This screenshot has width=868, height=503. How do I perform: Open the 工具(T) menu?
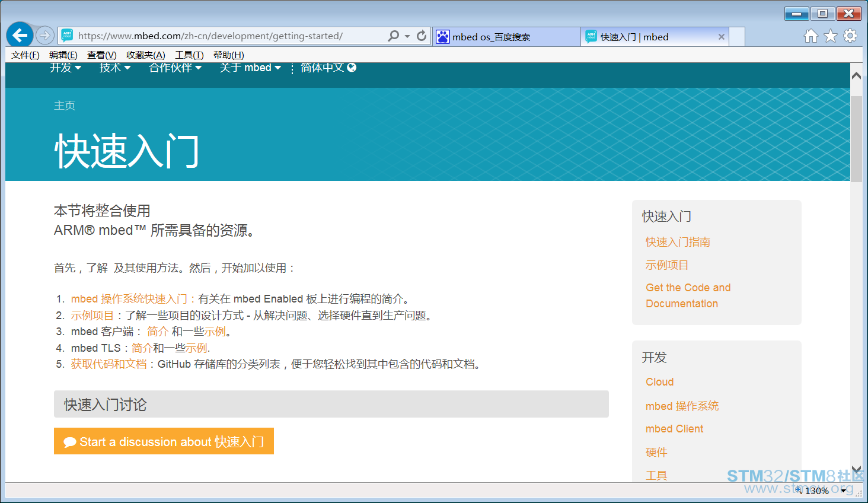click(189, 55)
